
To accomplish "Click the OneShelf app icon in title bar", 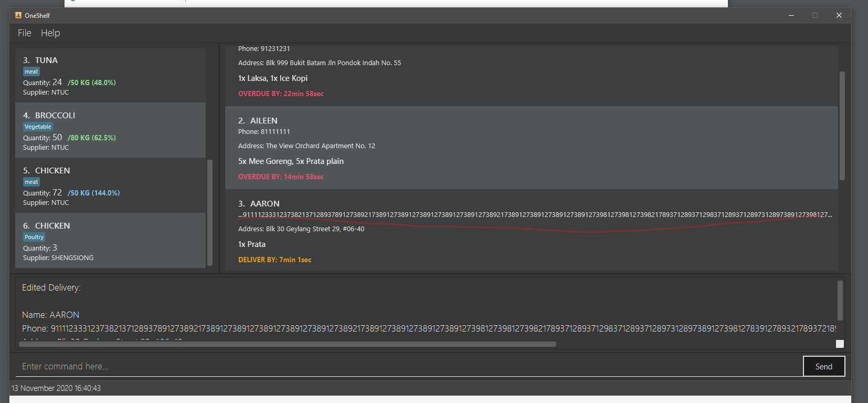I will tap(18, 15).
